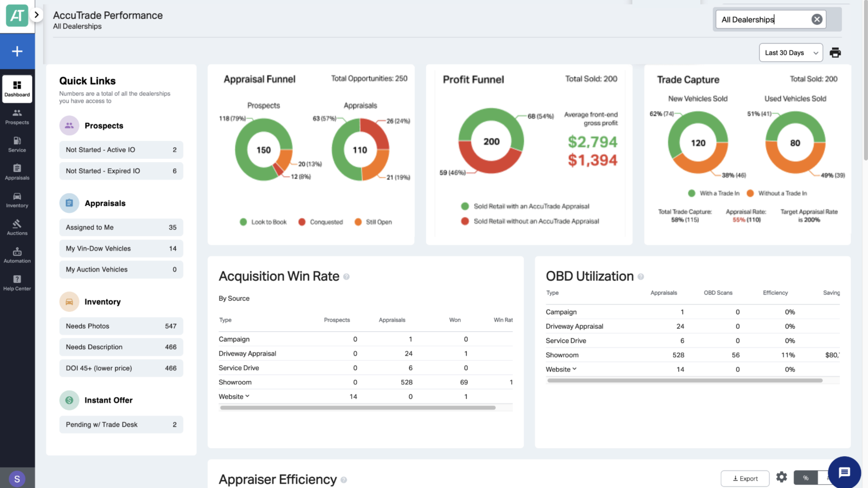Toggle Sold Retail with an AccuTrade Appraisal legend
The width and height of the screenshot is (868, 488).
point(525,206)
